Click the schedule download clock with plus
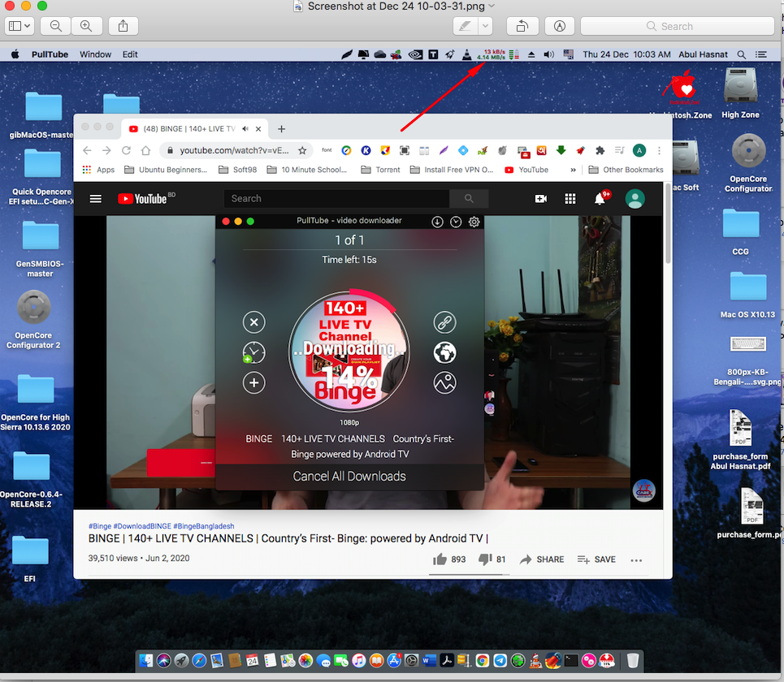The image size is (784, 682). [254, 352]
